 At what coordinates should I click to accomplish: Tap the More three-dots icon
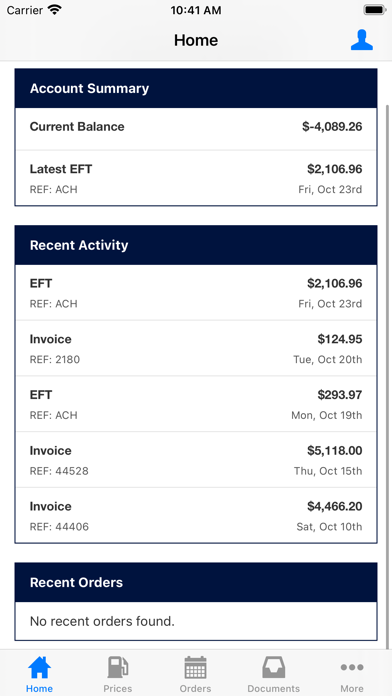click(352, 667)
